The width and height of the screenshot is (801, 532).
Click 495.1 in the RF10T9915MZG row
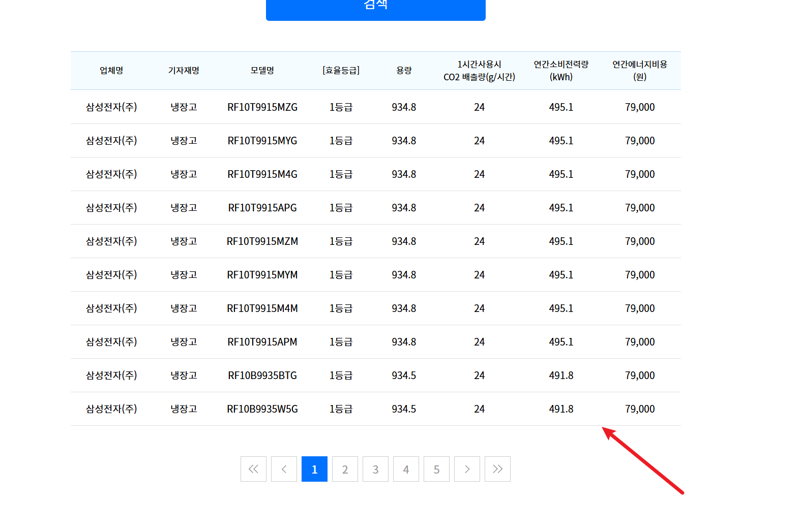tap(561, 107)
